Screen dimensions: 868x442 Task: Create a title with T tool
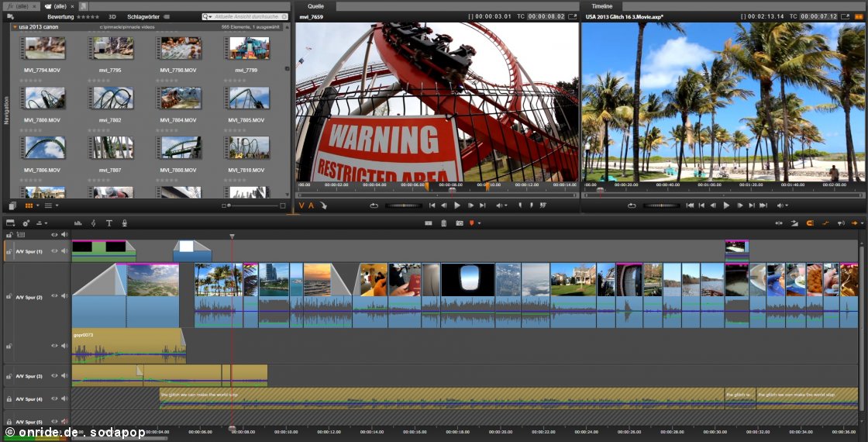109,223
